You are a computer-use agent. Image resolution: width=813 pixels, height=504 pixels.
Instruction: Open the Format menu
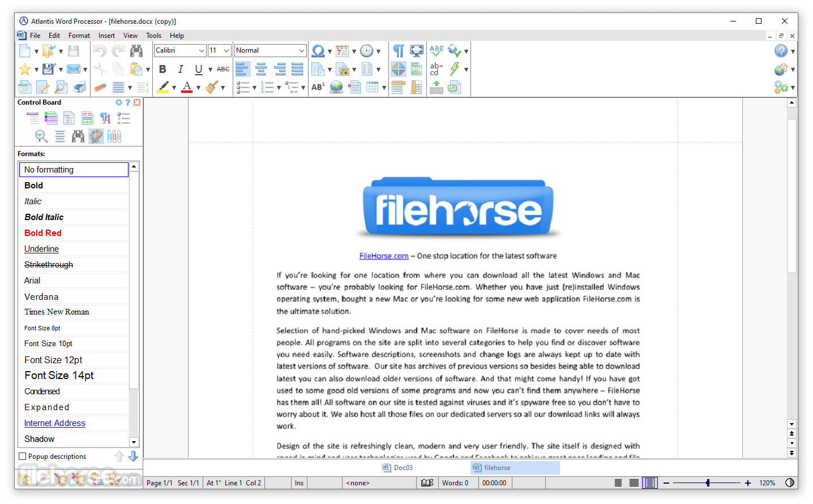pyautogui.click(x=79, y=36)
